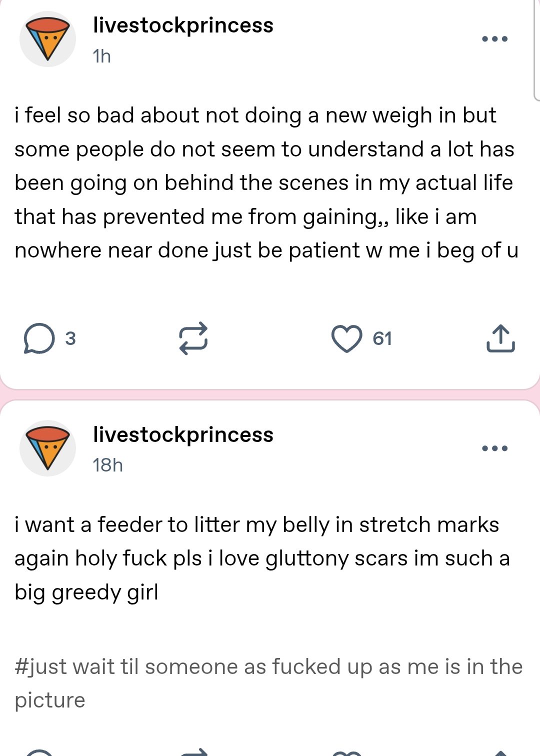
Task: Share the 1h post via share icon
Action: pos(500,338)
